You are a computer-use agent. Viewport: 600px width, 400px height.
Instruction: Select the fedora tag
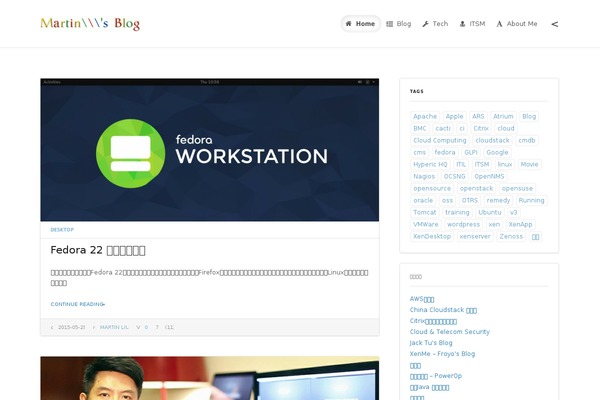445,152
